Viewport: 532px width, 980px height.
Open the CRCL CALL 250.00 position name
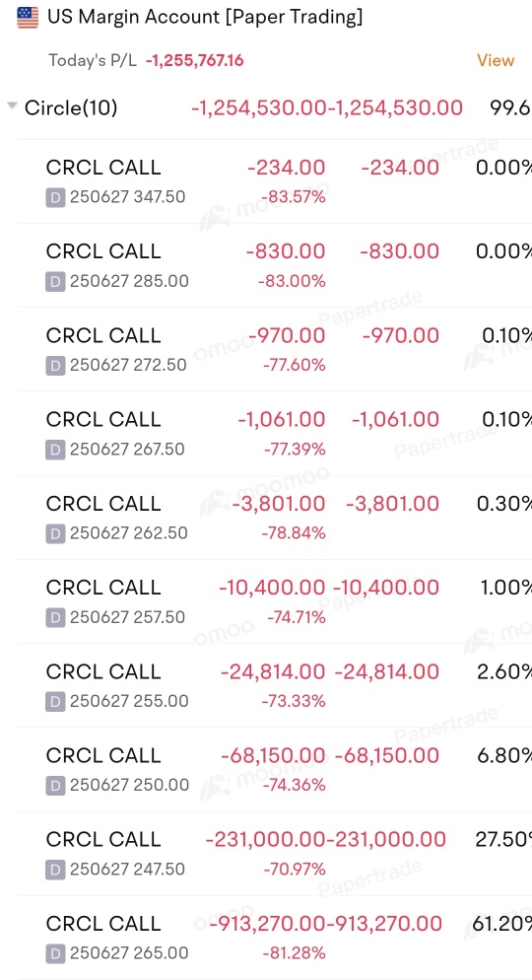[103, 755]
